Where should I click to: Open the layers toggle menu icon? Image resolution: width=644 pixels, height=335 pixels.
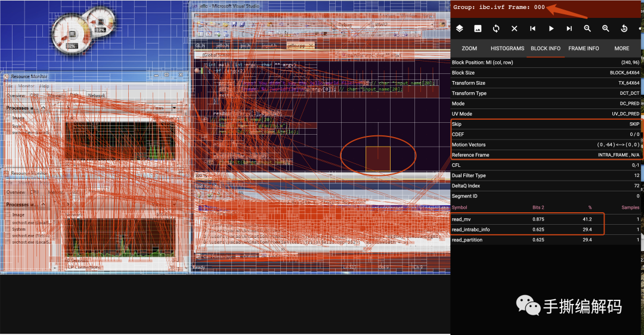pyautogui.click(x=460, y=29)
